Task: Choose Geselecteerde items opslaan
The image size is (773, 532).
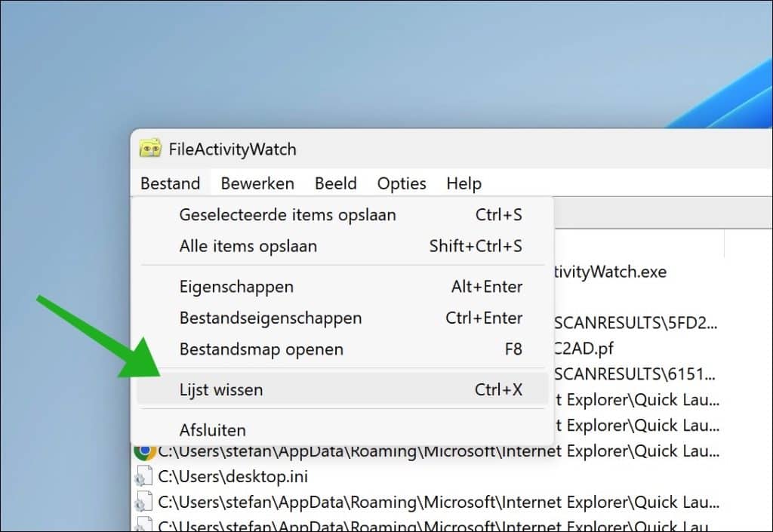Action: (x=343, y=215)
